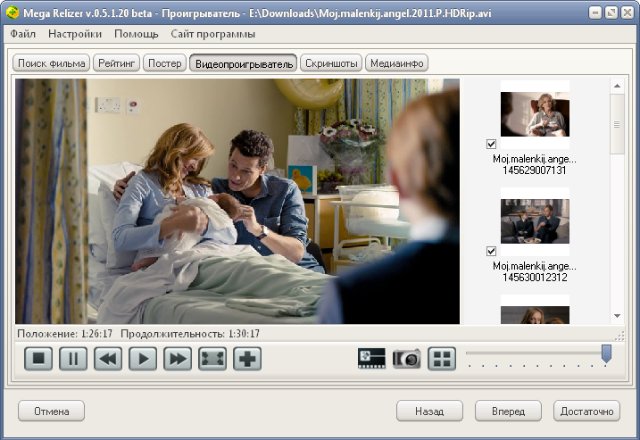Close the Mega Relizer window

(x=627, y=13)
